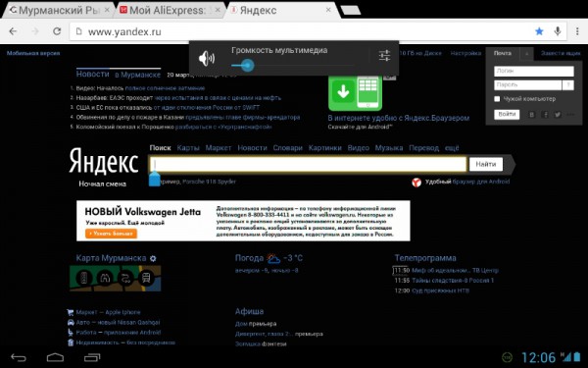Open Chrome three-dot overflow menu
Screen dimensions: 588x368
click(577, 31)
